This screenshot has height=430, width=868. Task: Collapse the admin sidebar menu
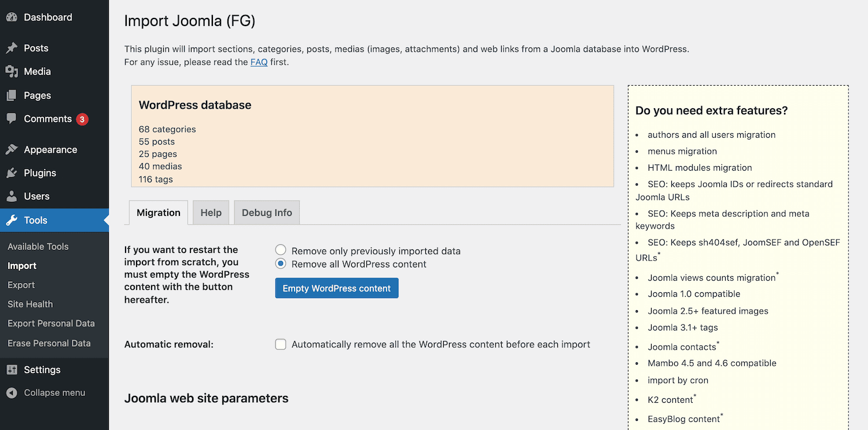coord(12,392)
